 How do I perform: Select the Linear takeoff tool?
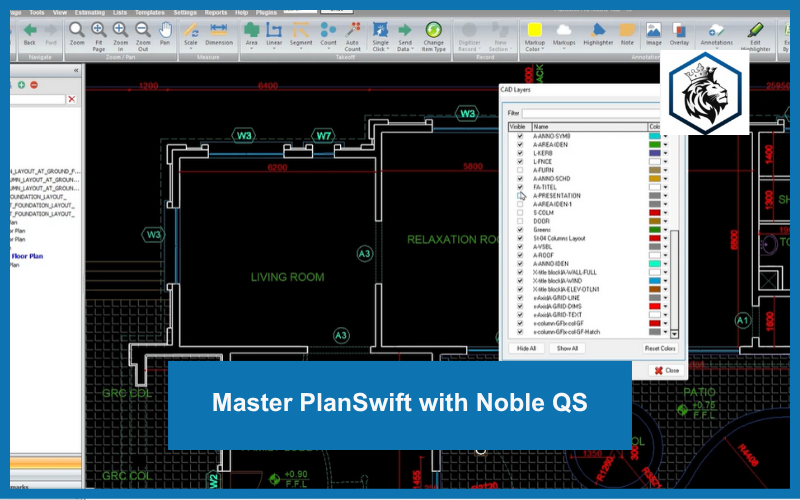pyautogui.click(x=275, y=32)
